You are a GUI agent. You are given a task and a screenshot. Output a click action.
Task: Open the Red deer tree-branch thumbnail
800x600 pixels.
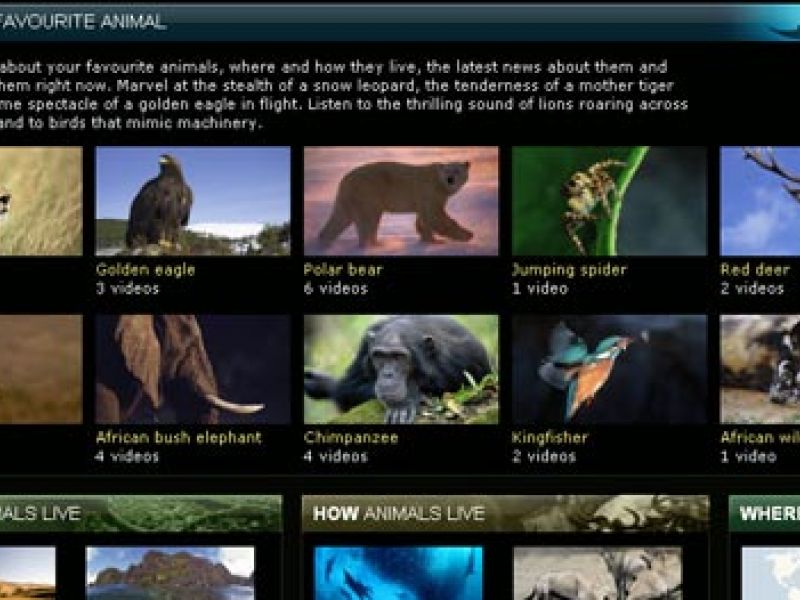click(760, 201)
